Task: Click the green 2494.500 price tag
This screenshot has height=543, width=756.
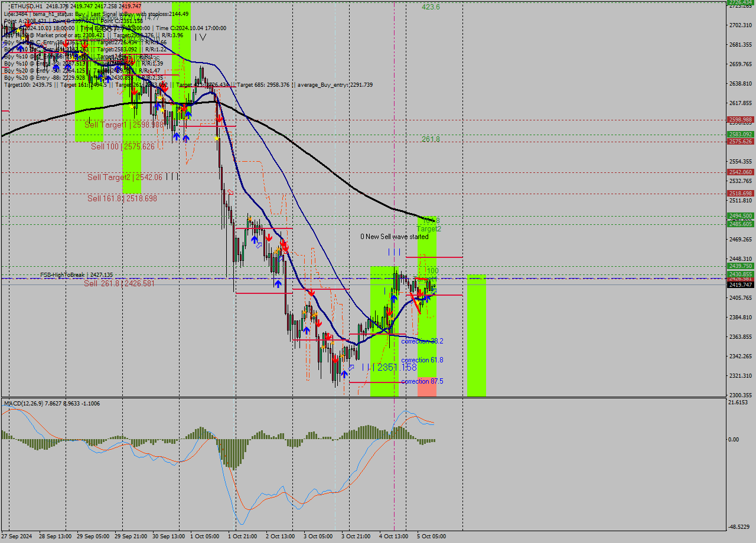Action: click(x=741, y=216)
